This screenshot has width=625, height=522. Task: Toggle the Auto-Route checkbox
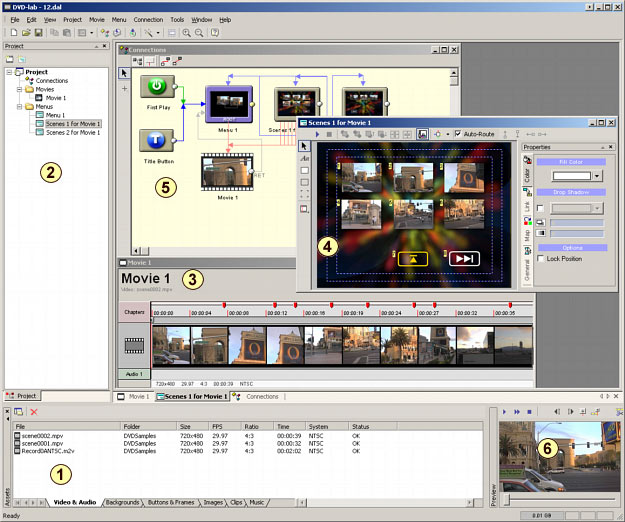(x=458, y=134)
